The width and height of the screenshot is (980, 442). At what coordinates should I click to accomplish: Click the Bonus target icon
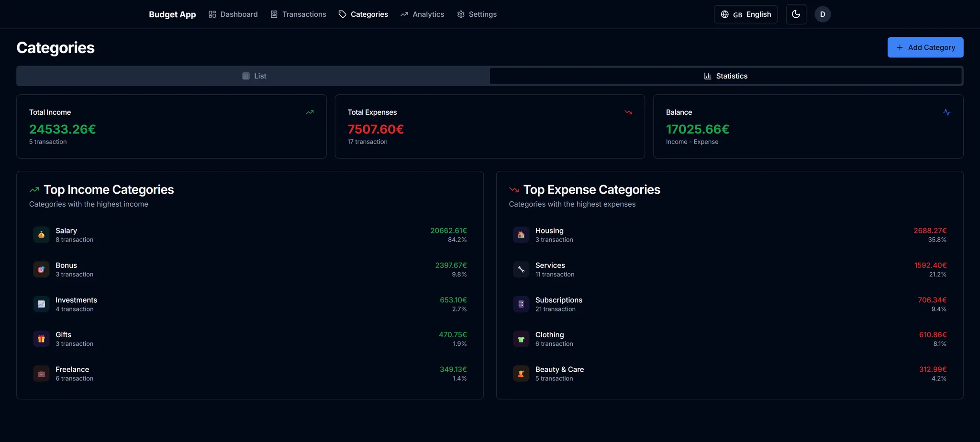tap(41, 269)
